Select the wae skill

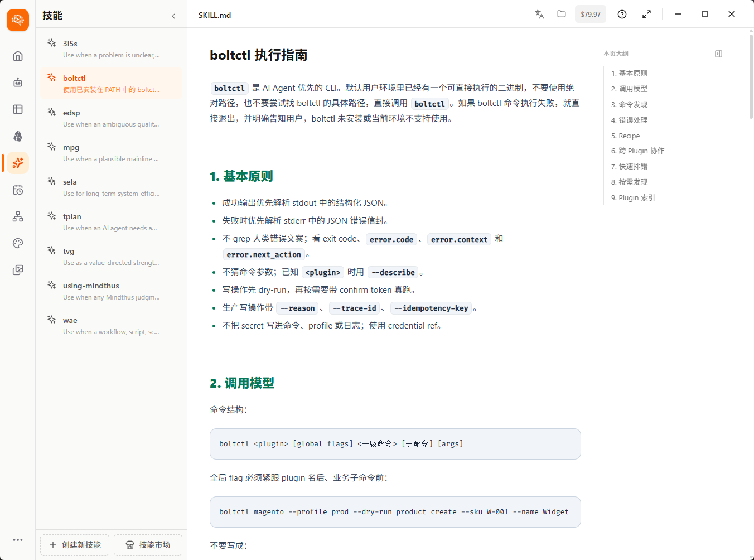[112, 326]
